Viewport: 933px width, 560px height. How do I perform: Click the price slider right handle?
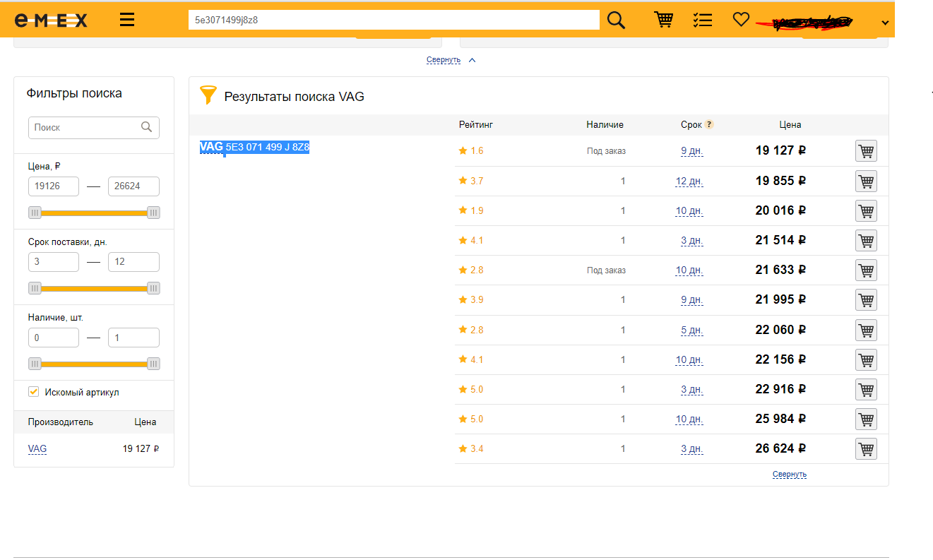153,213
